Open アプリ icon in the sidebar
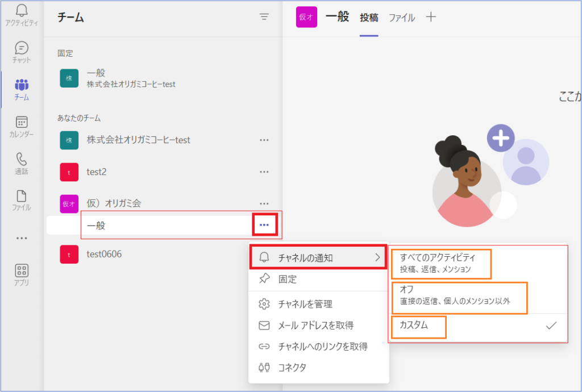This screenshot has width=582, height=392. pos(22,274)
